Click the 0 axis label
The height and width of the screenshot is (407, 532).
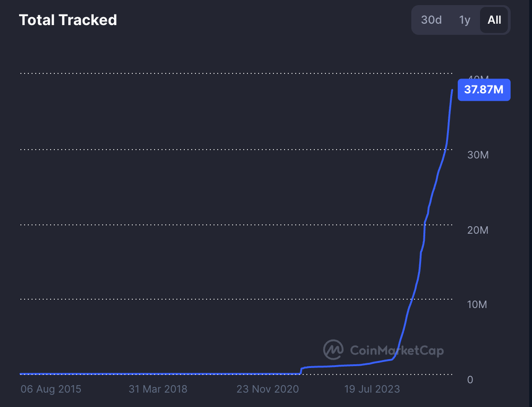coord(470,380)
